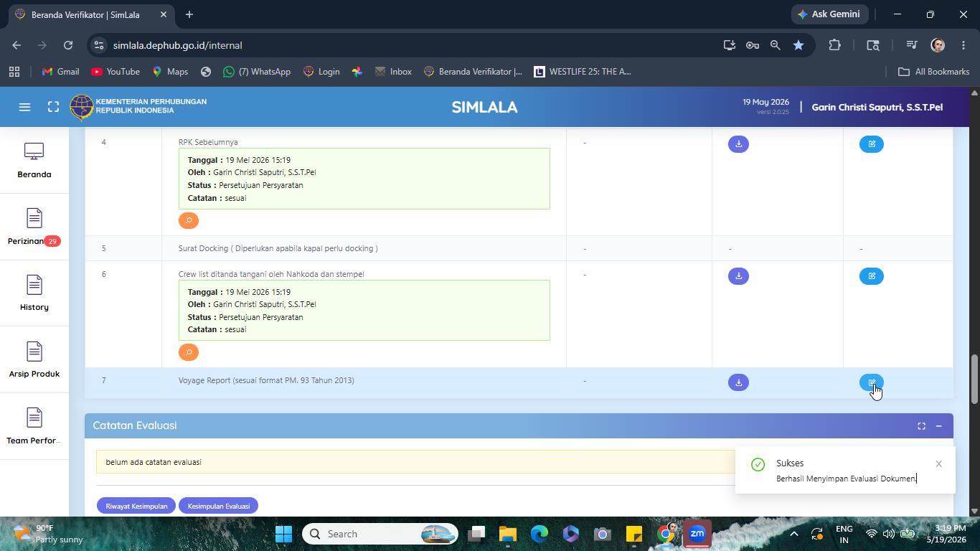Click the orange magnifier under RPK Sebelumnya
The height and width of the screenshot is (551, 980).
tap(189, 220)
